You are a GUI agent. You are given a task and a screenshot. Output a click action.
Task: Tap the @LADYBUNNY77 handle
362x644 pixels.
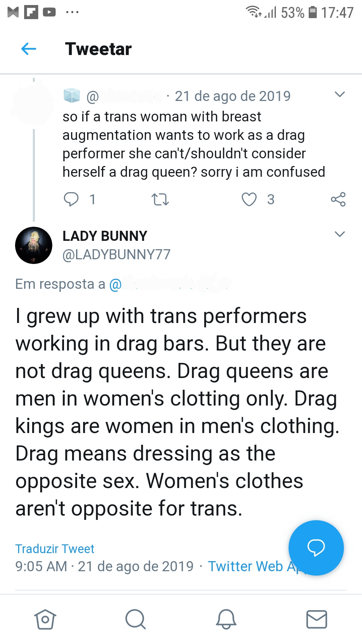tap(116, 255)
